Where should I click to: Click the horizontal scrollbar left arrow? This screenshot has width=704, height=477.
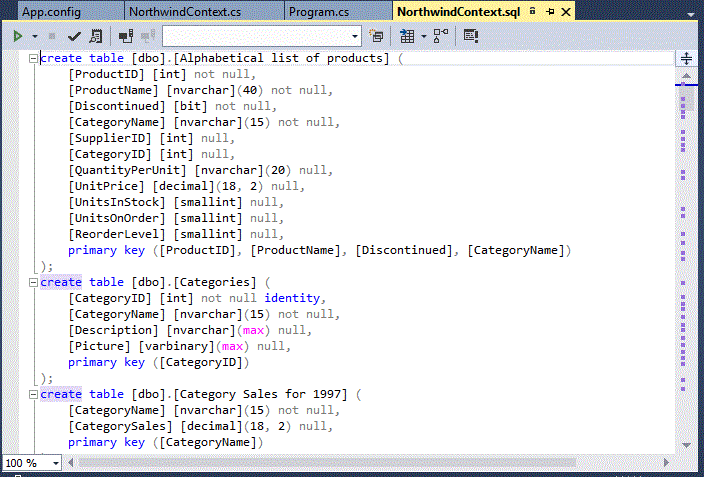[x=71, y=462]
